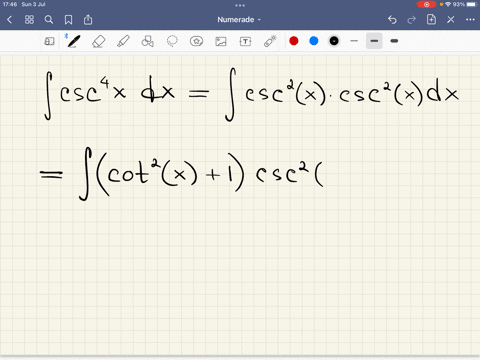Tap the 17:46 clock in status bar

click(10, 4)
